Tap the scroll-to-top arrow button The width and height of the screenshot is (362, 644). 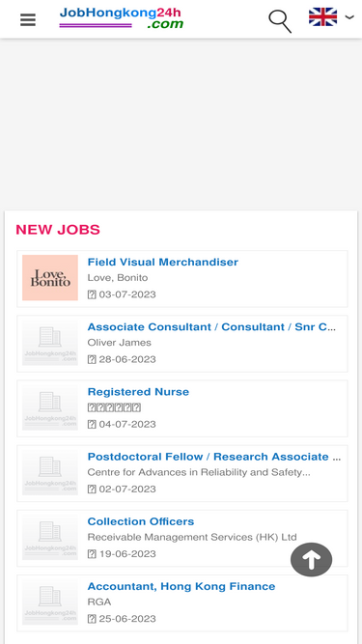311,559
